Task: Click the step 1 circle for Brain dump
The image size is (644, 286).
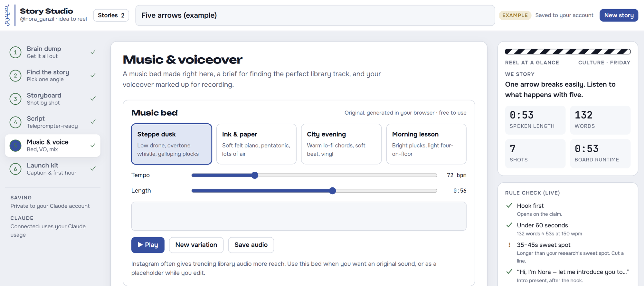Action: 15,52
